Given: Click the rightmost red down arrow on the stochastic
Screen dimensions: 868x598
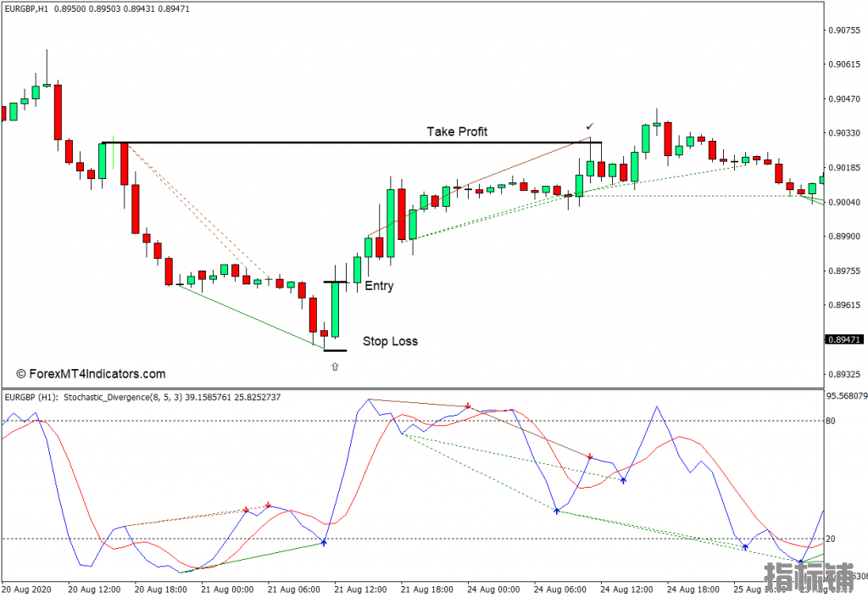Looking at the screenshot, I should pyautogui.click(x=590, y=457).
